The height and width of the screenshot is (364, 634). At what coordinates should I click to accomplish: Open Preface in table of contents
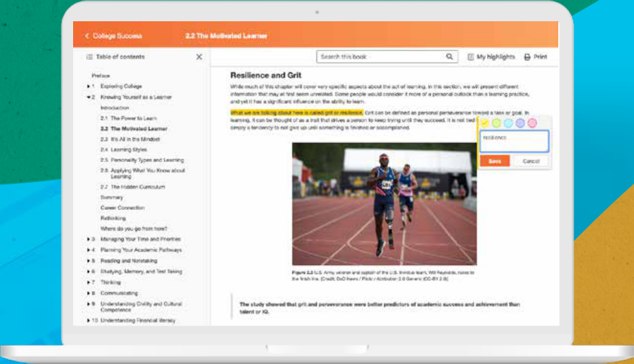[x=100, y=76]
